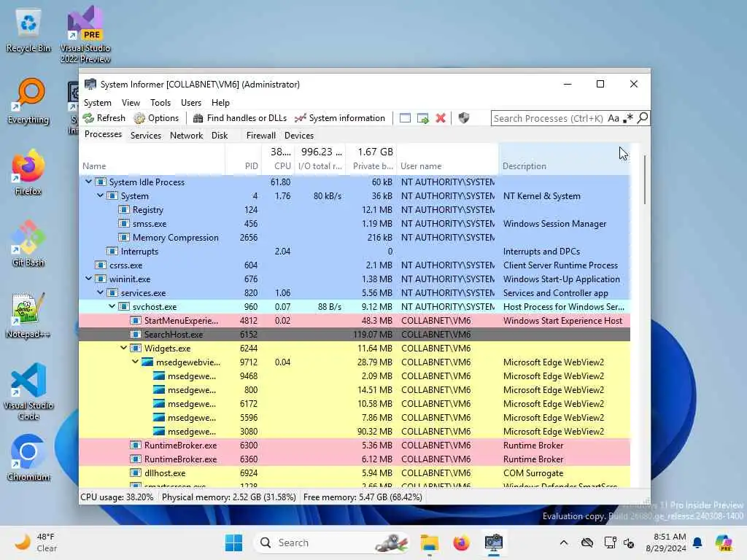Switch to the Disk tab
This screenshot has height=560, width=747.
pos(220,136)
